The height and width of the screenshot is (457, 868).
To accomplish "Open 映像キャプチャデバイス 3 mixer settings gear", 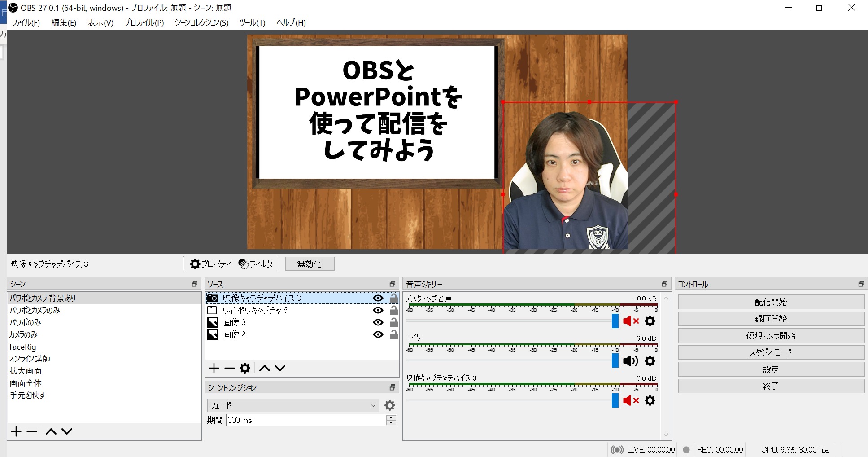I will tap(650, 400).
